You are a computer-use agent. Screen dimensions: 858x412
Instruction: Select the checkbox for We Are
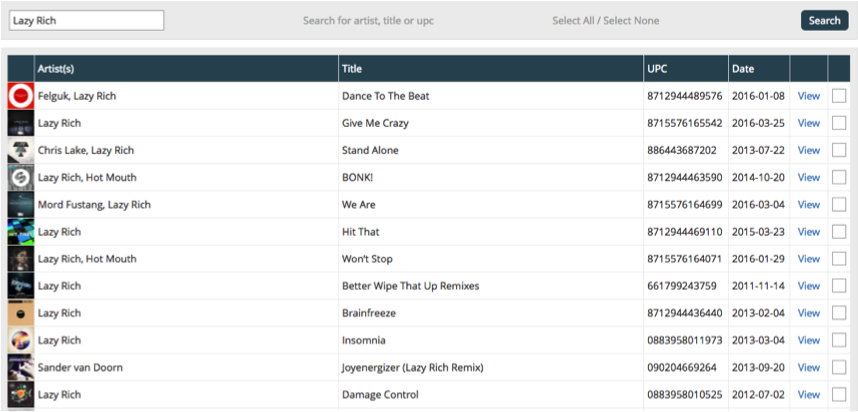coord(839,205)
